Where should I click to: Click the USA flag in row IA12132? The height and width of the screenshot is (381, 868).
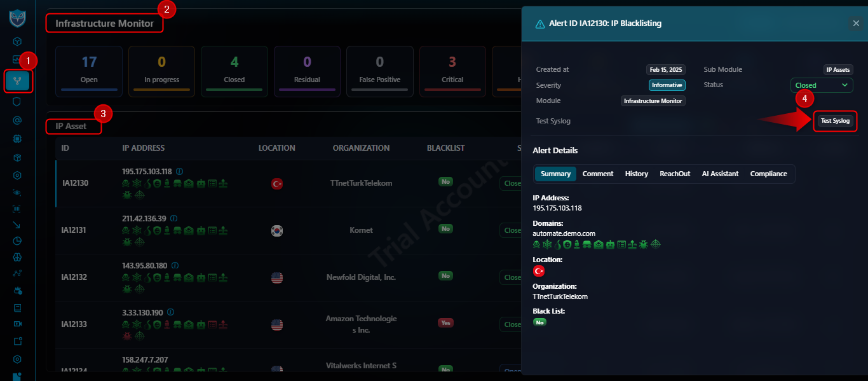pyautogui.click(x=277, y=277)
